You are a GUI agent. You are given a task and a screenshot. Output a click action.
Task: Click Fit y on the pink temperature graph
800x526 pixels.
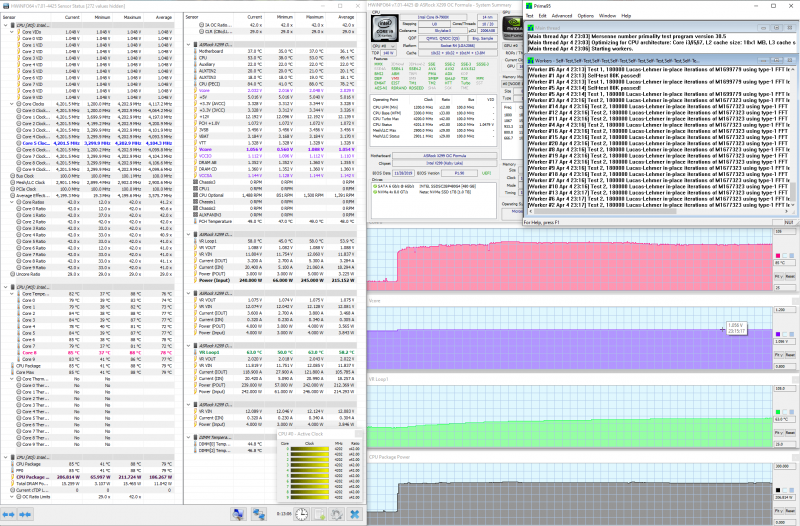point(779,277)
